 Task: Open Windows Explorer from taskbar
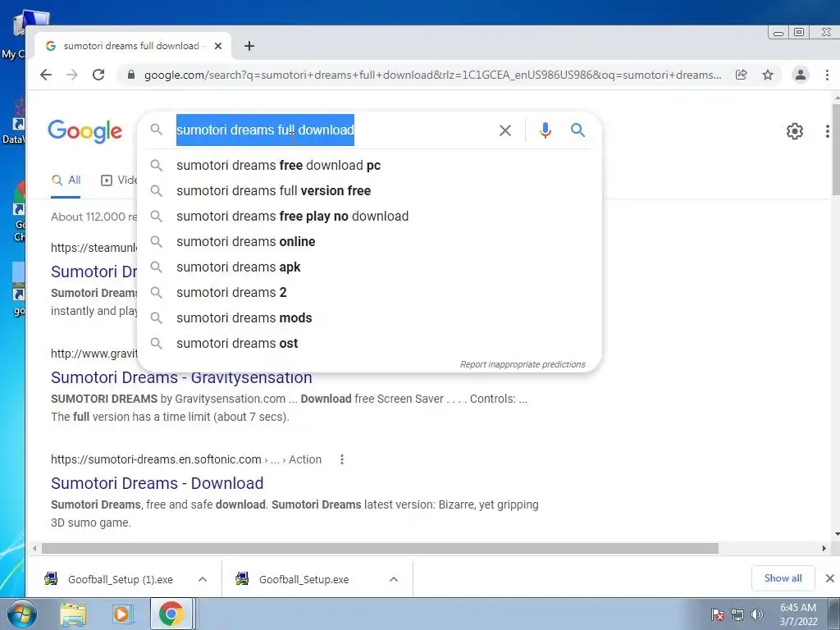point(73,614)
